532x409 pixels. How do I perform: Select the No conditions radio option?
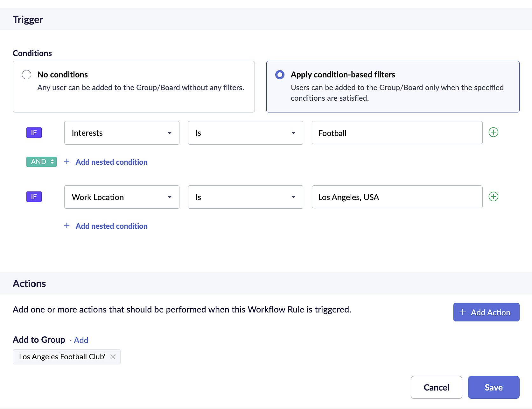click(x=27, y=75)
